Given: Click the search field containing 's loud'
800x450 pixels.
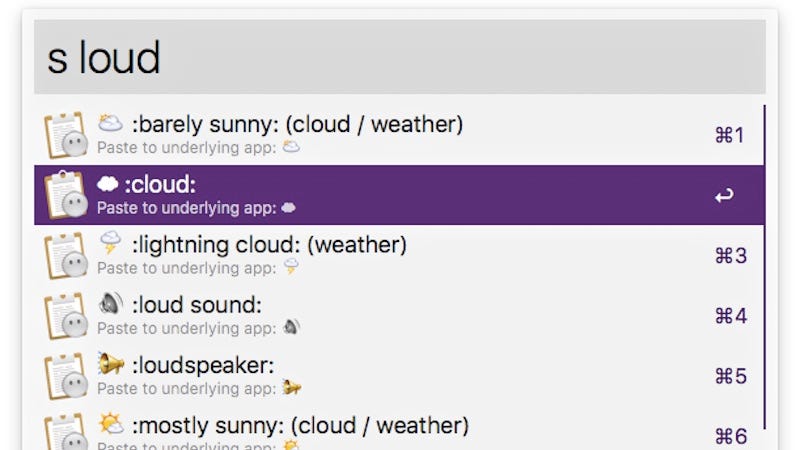Looking at the screenshot, I should pyautogui.click(x=399, y=57).
